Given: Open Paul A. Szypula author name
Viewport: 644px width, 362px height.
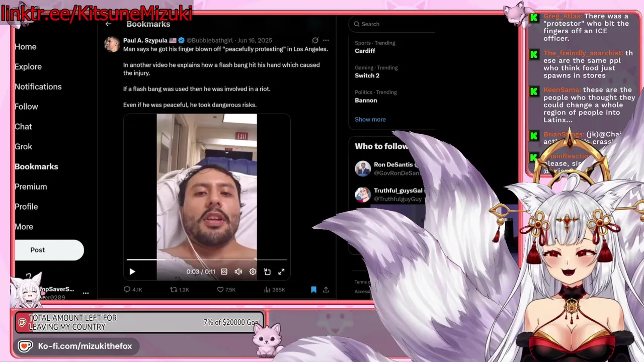Looking at the screenshot, I should click(x=145, y=40).
